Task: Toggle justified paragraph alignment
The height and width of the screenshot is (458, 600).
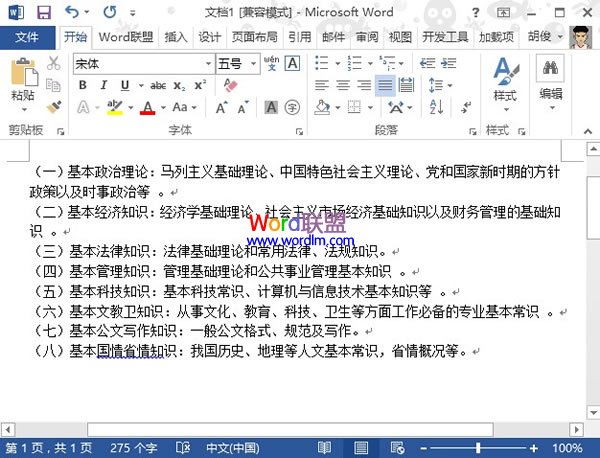Action: coord(385,86)
